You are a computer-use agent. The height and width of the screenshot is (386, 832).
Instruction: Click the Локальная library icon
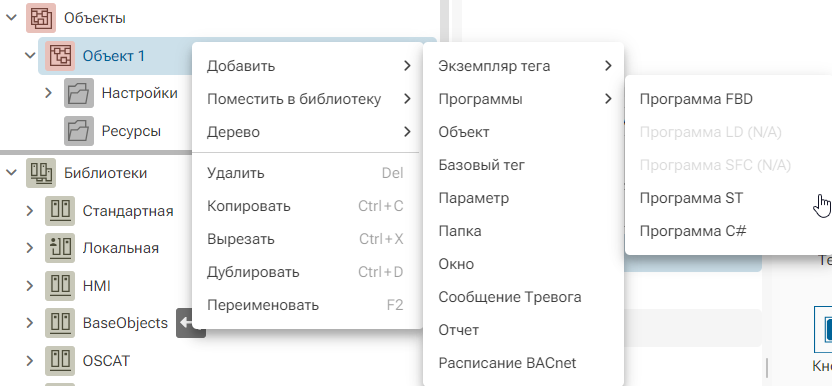tap(60, 248)
